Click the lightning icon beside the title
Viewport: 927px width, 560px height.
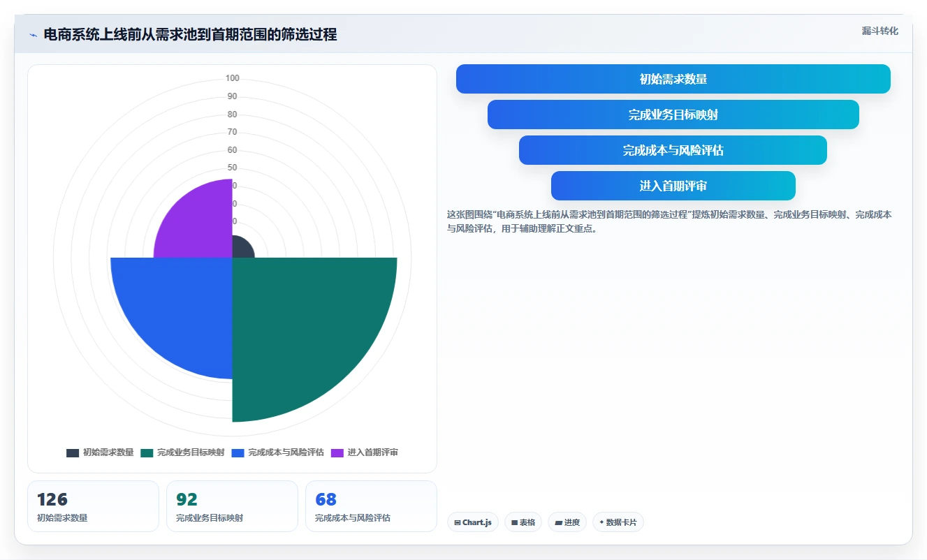click(33, 35)
